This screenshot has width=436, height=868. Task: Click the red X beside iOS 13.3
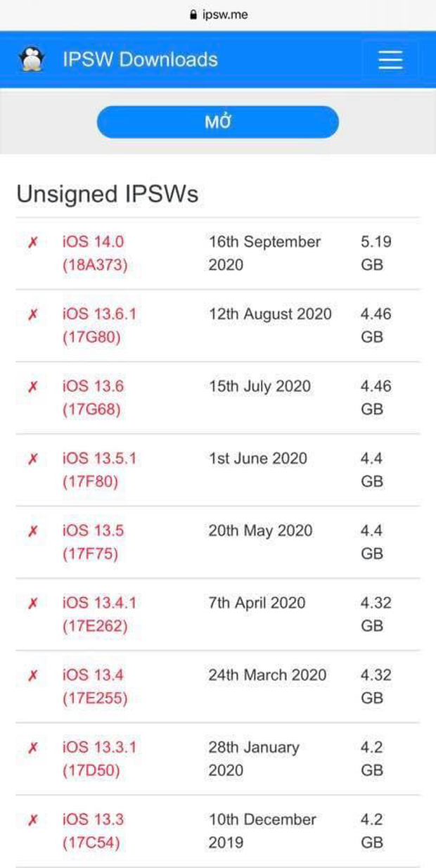point(32,820)
